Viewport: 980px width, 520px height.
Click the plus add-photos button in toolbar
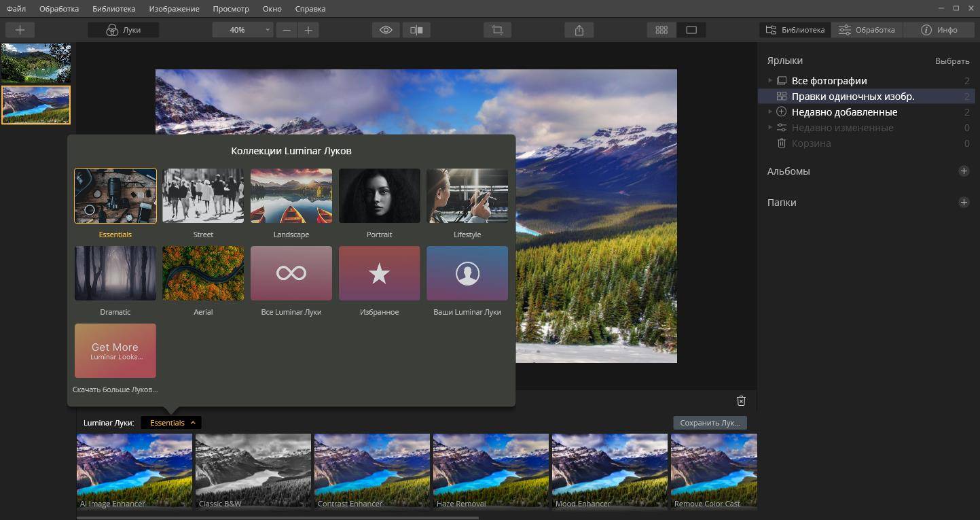click(20, 30)
